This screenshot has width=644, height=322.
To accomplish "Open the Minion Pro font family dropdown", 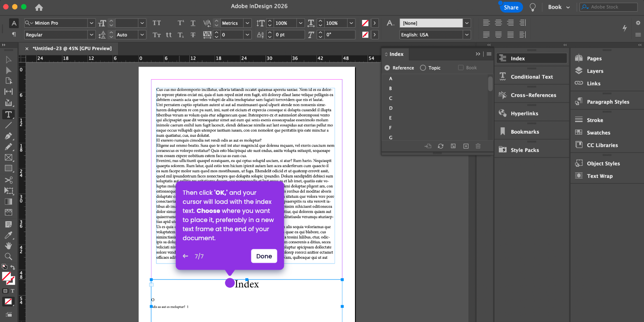I will click(91, 23).
